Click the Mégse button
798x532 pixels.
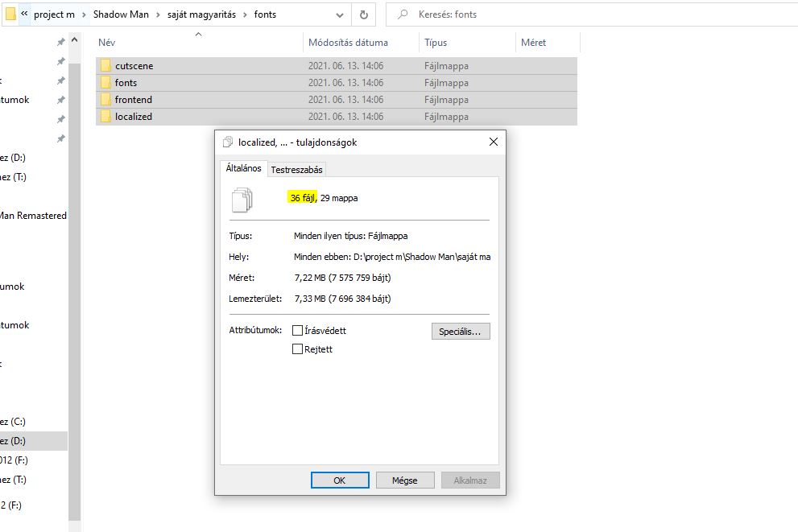pos(404,480)
